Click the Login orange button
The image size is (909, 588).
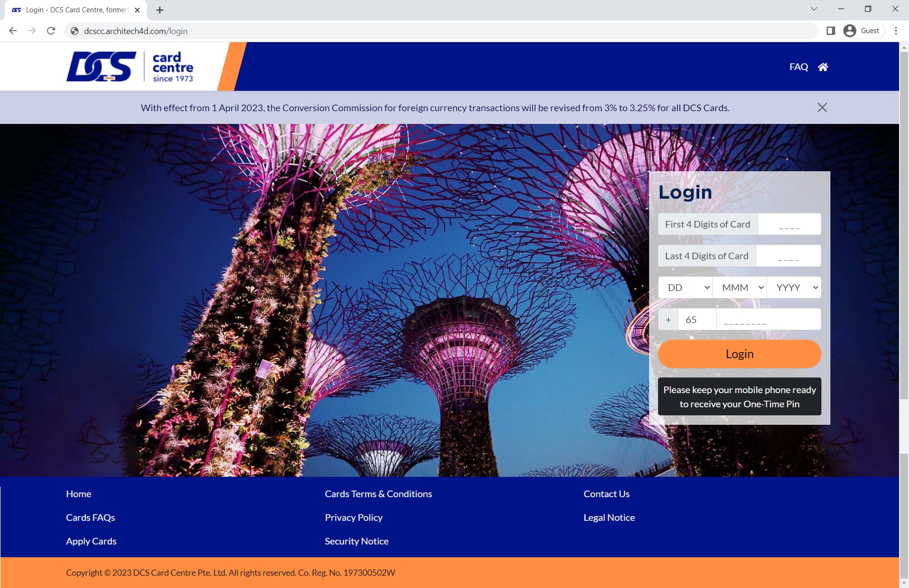(x=740, y=353)
